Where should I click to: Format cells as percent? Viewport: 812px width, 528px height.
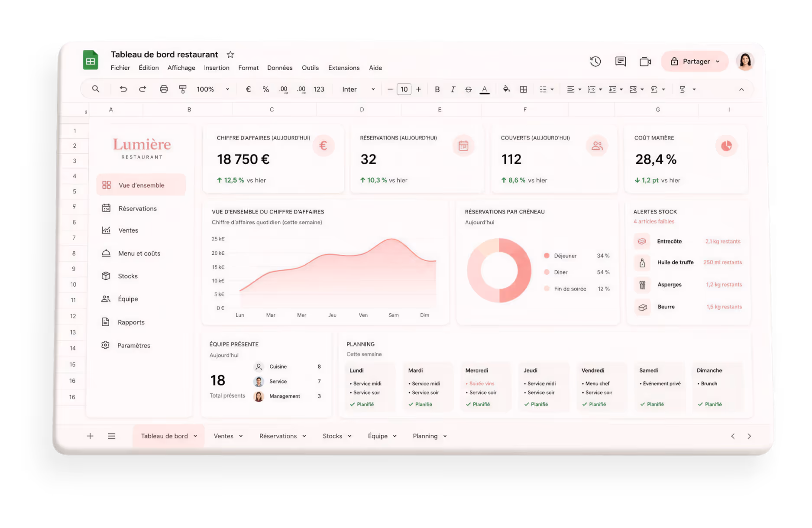pyautogui.click(x=265, y=89)
